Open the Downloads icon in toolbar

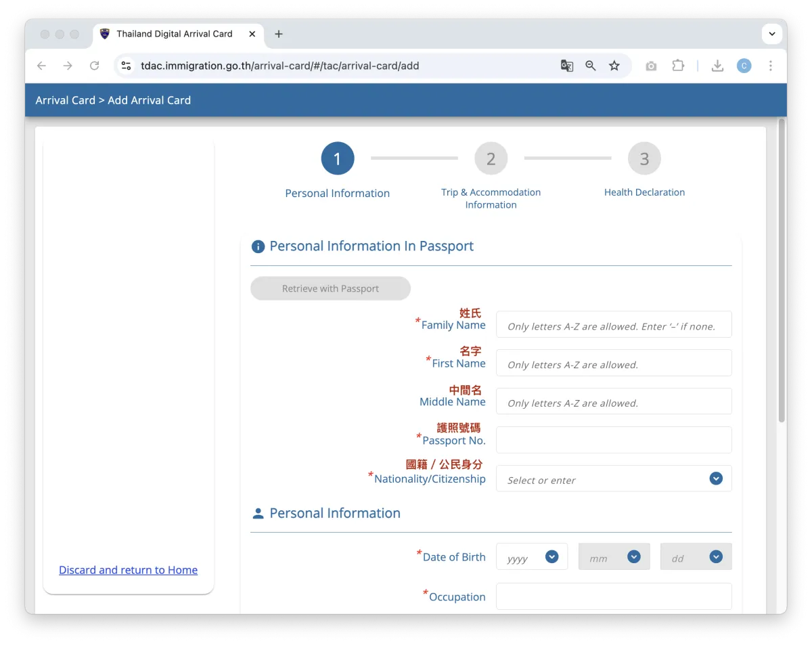click(x=717, y=66)
